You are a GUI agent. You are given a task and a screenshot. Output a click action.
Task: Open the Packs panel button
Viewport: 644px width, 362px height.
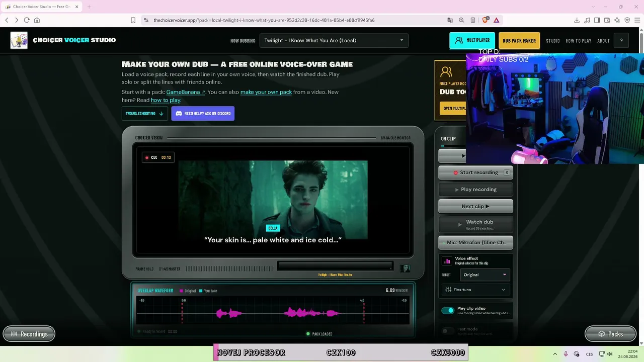pyautogui.click(x=610, y=334)
